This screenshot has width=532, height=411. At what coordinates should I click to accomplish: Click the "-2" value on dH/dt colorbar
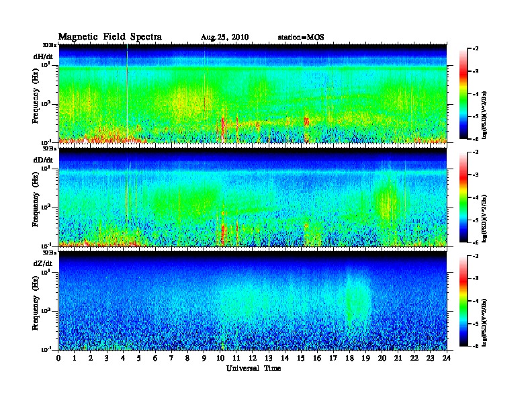pos(476,49)
